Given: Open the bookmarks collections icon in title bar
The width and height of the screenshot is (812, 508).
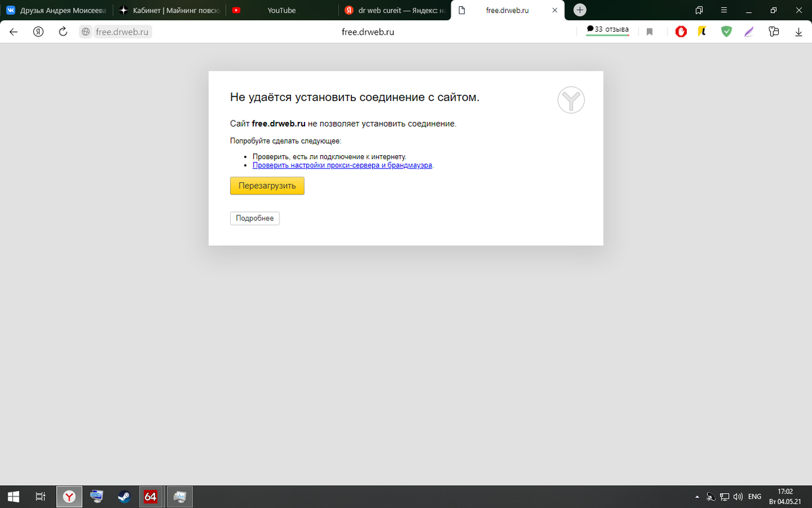Looking at the screenshot, I should 699,10.
